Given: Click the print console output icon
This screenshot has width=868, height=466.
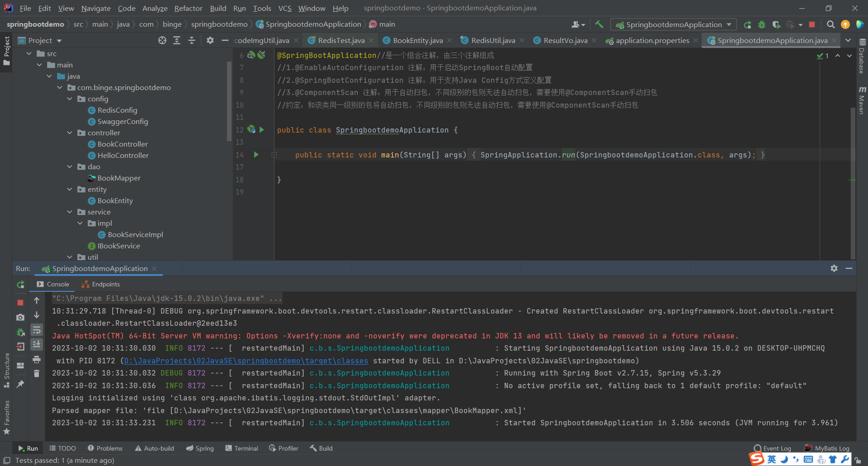Looking at the screenshot, I should [x=37, y=359].
